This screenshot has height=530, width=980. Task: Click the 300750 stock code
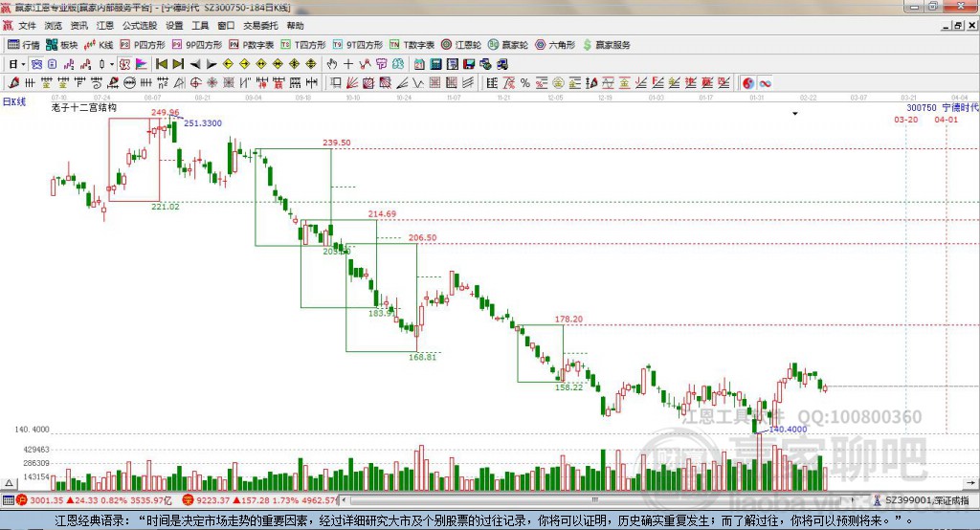pos(922,107)
